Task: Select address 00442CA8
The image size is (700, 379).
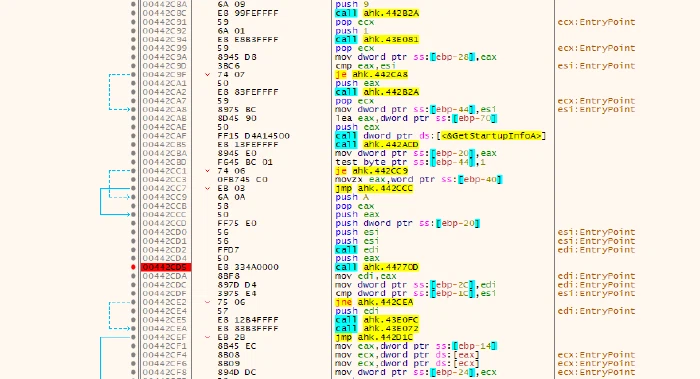Action: [164, 109]
